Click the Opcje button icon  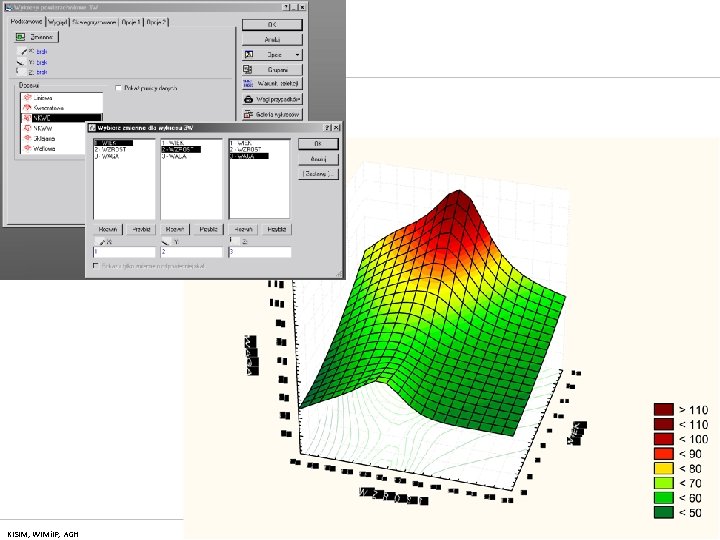[x=248, y=55]
